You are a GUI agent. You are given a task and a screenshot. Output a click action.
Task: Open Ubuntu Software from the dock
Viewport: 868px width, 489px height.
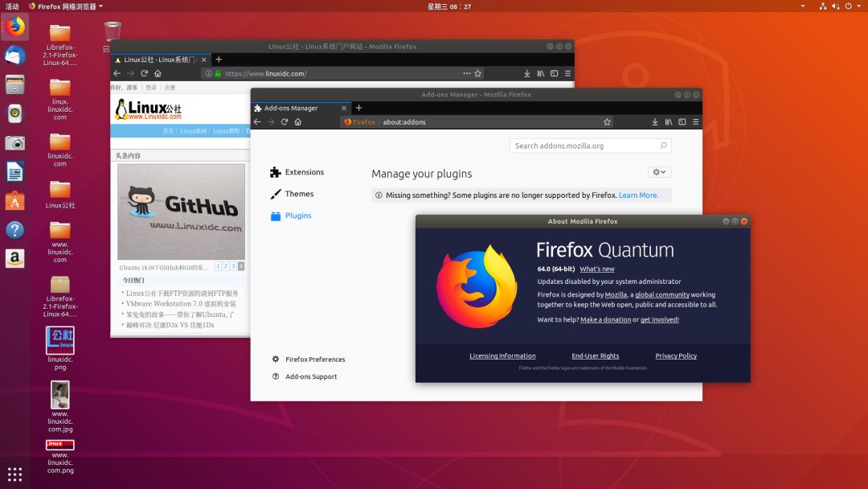click(x=15, y=201)
